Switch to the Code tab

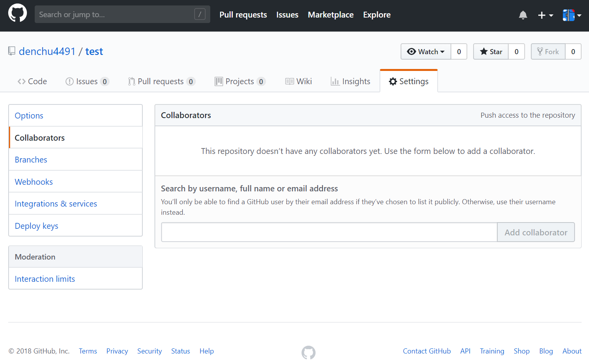click(32, 81)
